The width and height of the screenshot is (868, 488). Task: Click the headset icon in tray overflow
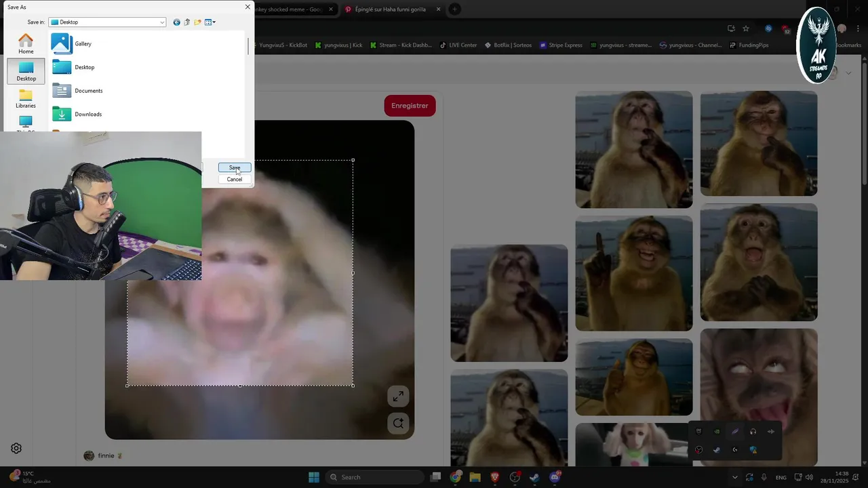pos(753,431)
